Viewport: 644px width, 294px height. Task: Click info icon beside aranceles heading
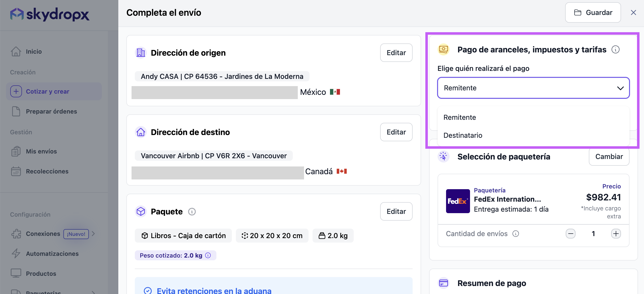[x=615, y=49]
